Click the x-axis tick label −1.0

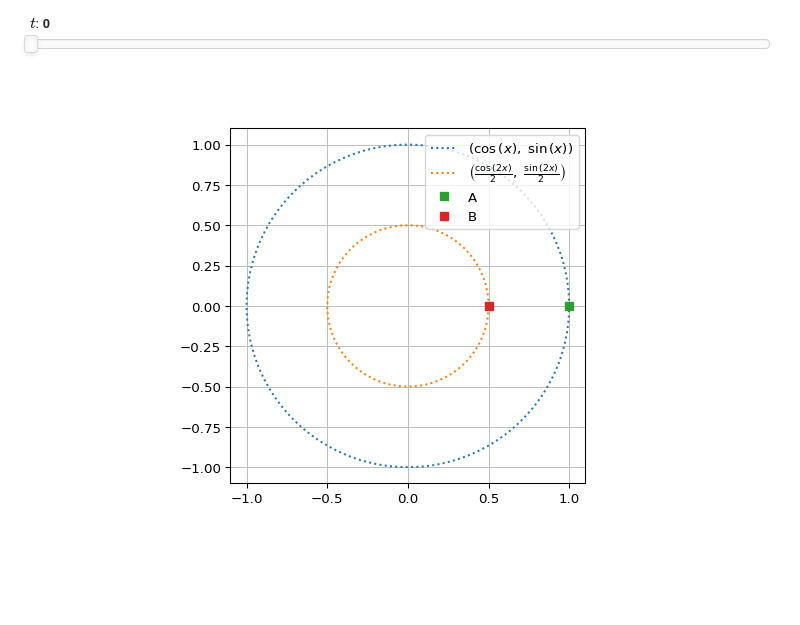pos(247,499)
